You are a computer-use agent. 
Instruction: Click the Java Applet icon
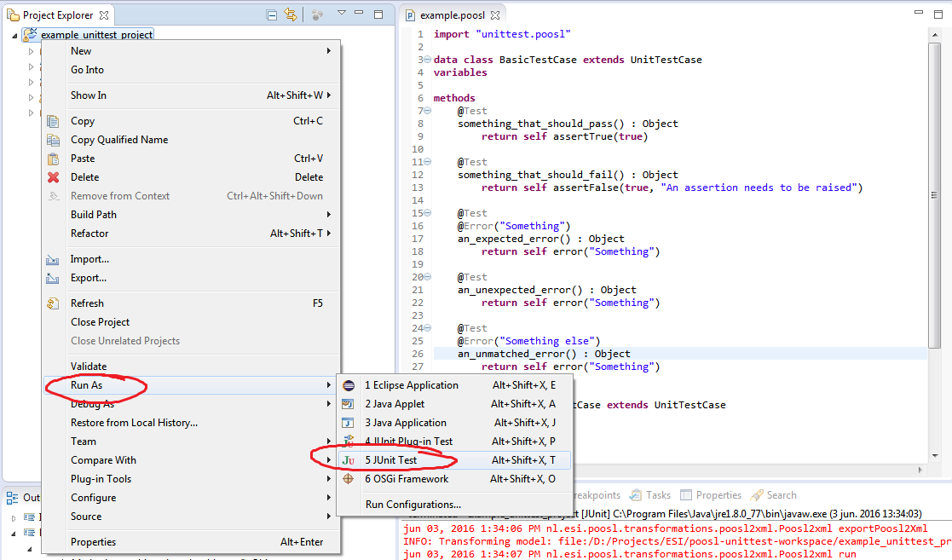(349, 404)
